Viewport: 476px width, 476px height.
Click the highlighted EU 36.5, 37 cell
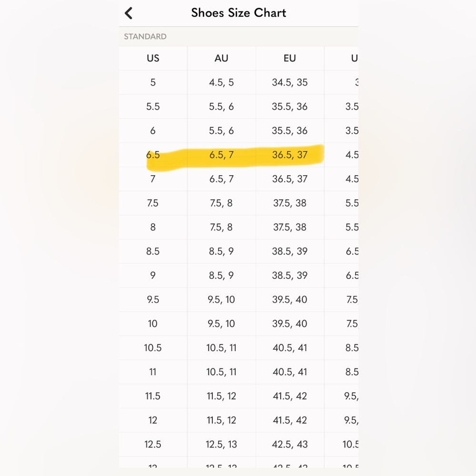289,155
